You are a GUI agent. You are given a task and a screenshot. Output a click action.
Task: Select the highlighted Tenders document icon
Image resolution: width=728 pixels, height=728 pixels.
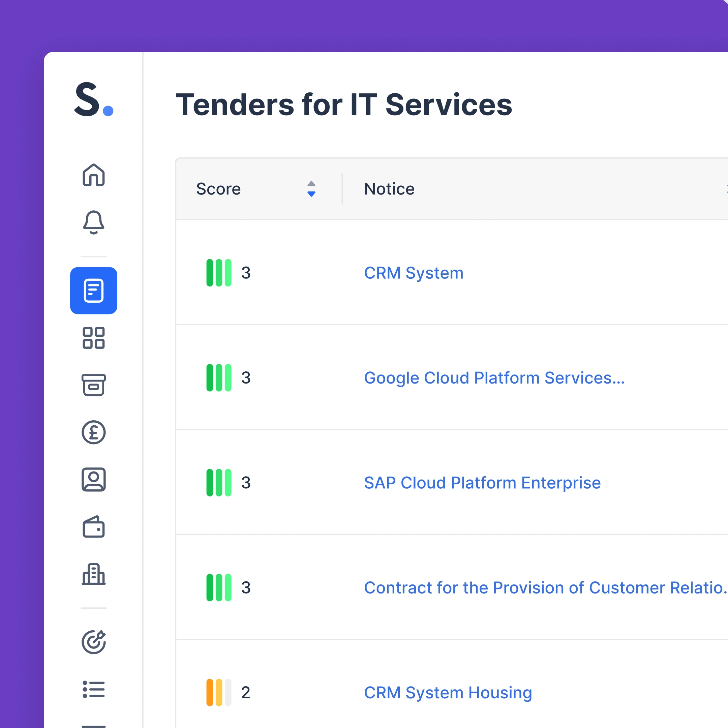tap(93, 291)
